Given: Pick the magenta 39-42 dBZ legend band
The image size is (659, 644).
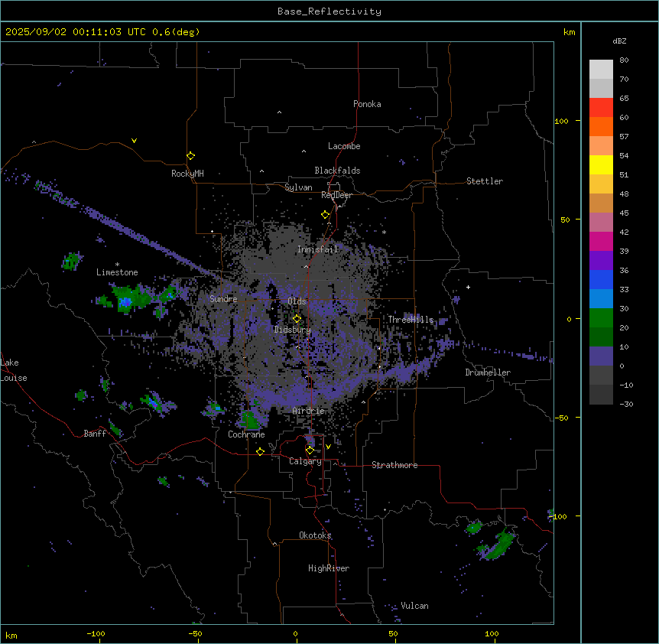Looking at the screenshot, I should click(601, 241).
